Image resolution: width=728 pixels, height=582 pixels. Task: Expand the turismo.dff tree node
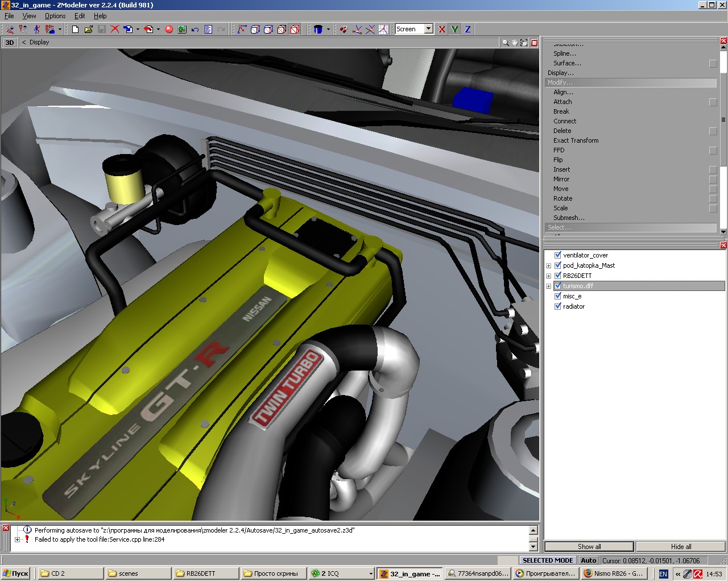pos(549,286)
